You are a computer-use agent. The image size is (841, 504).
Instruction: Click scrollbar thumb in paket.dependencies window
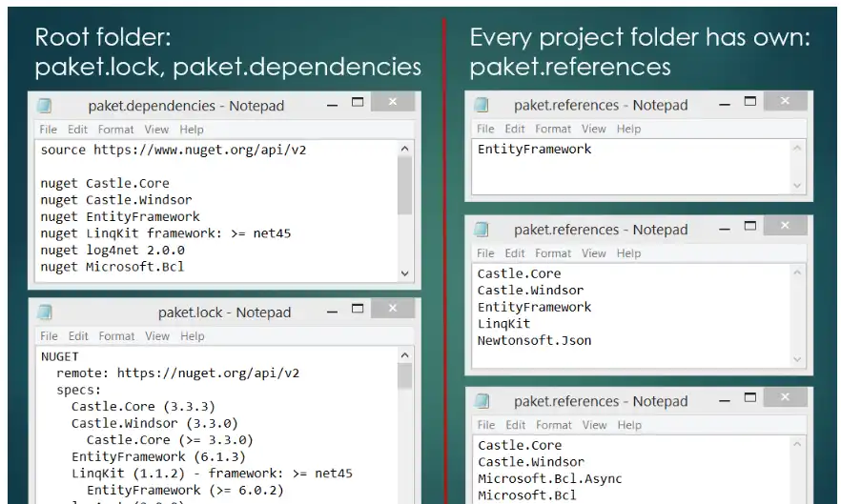pyautogui.click(x=405, y=186)
